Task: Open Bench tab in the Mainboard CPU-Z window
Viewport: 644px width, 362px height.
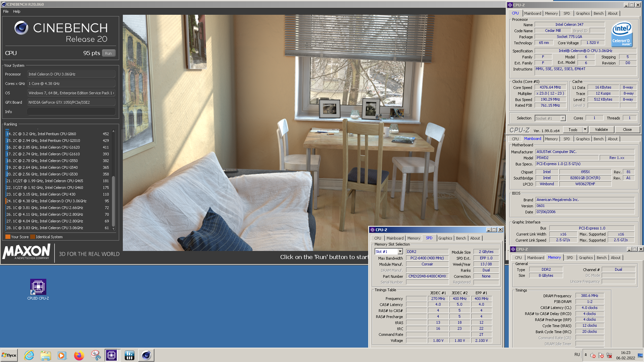Action: [x=598, y=139]
